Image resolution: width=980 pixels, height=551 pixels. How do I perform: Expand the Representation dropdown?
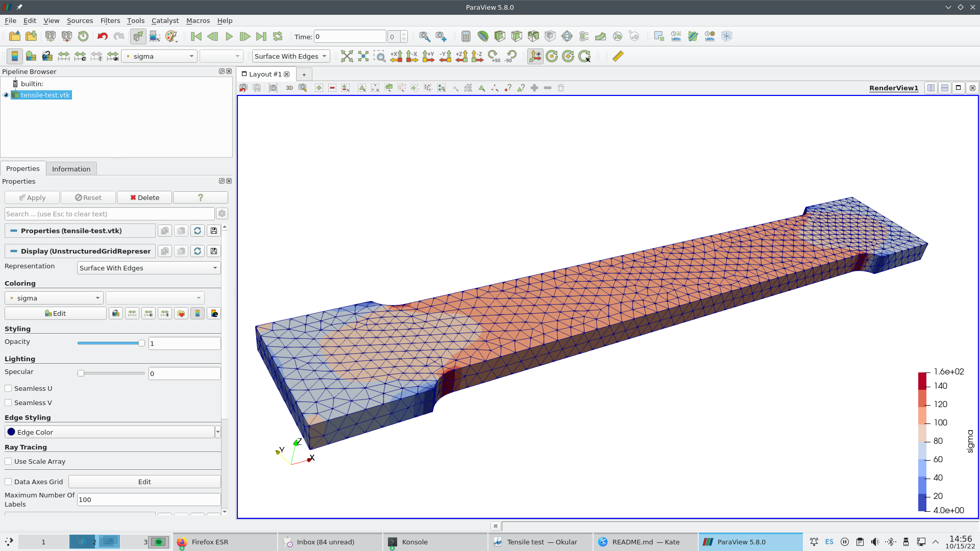pyautogui.click(x=148, y=268)
